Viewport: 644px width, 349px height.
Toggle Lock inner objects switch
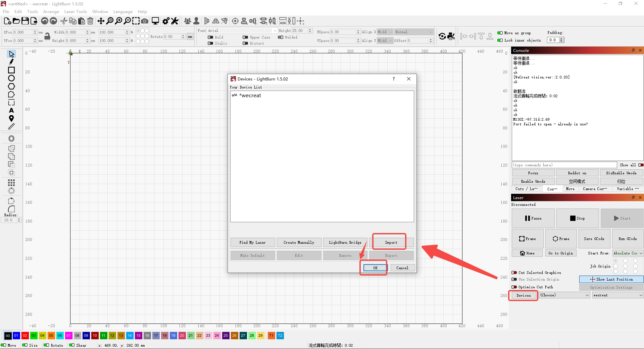tap(500, 40)
